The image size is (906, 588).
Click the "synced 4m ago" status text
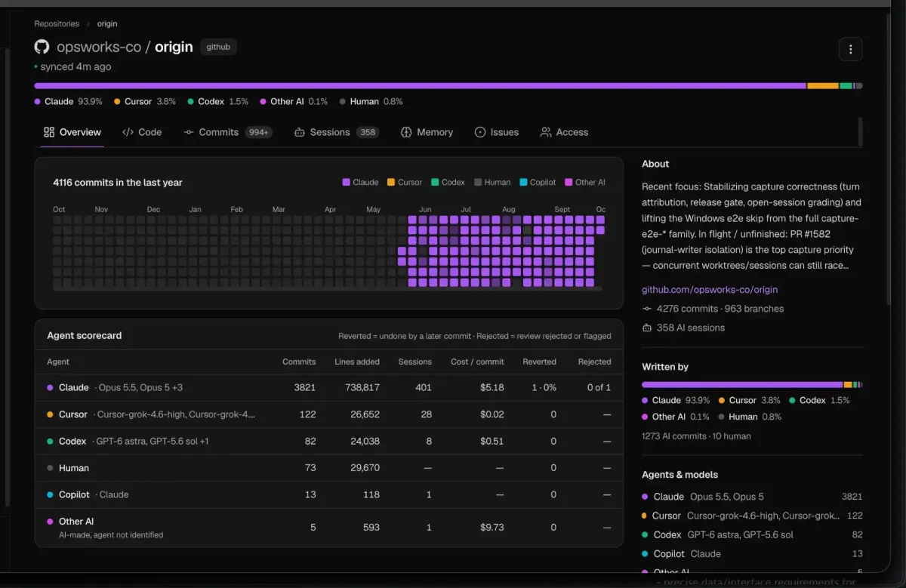click(75, 66)
